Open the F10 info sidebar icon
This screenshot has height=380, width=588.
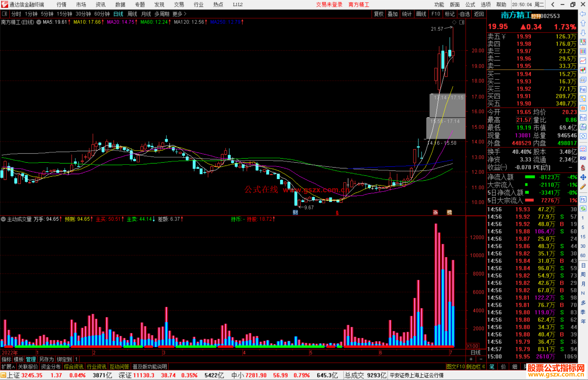pyautogui.click(x=583, y=89)
